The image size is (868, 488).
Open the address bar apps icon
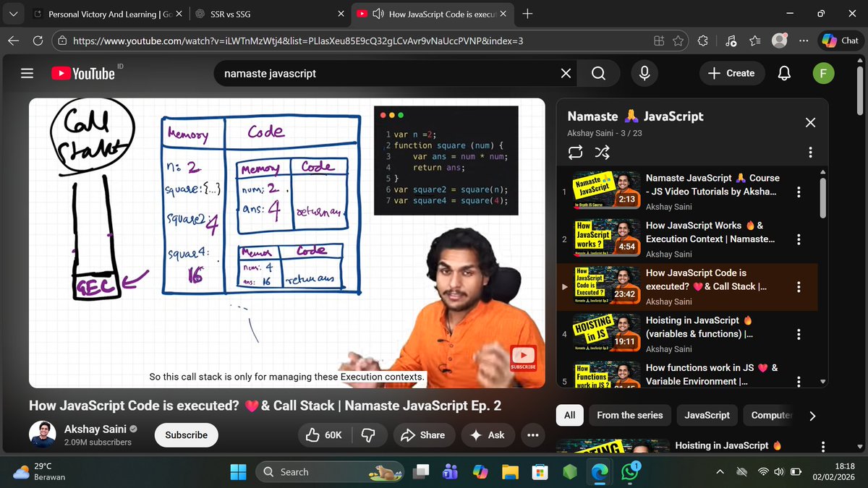[x=659, y=41]
